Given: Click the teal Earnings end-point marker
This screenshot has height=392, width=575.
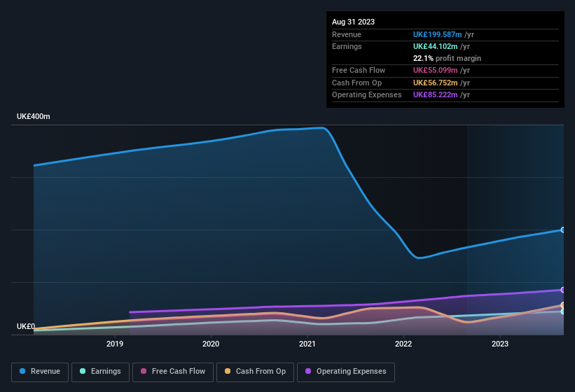Looking at the screenshot, I should 563,311.
